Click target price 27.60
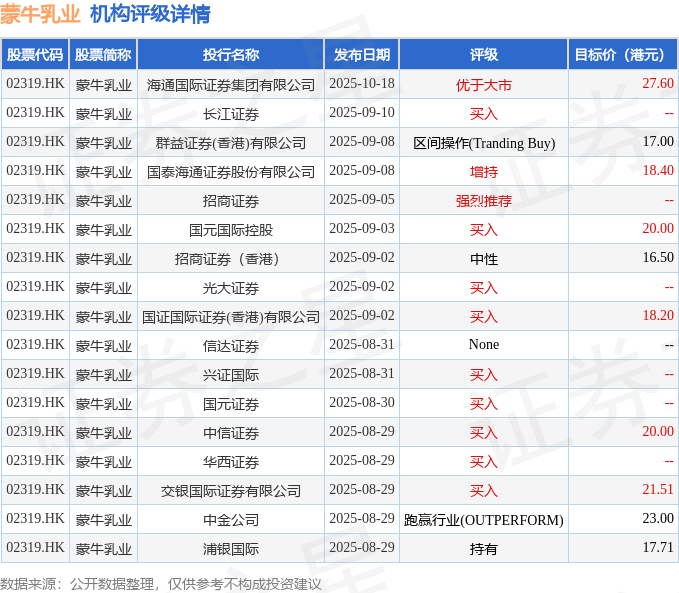 [658, 83]
